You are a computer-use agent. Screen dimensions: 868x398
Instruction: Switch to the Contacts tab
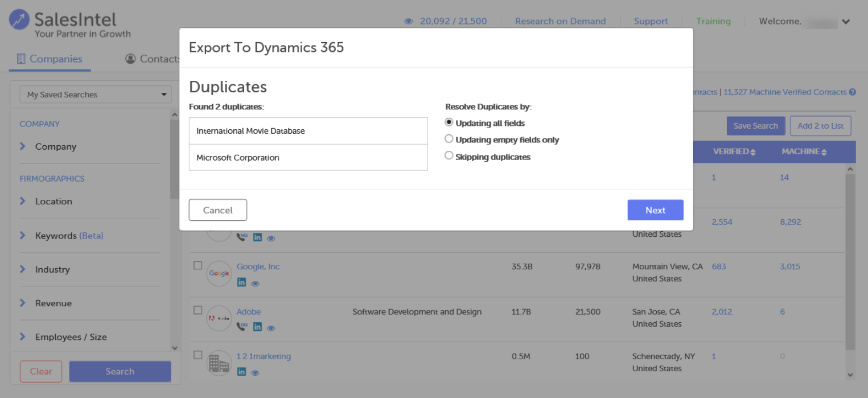pos(154,59)
